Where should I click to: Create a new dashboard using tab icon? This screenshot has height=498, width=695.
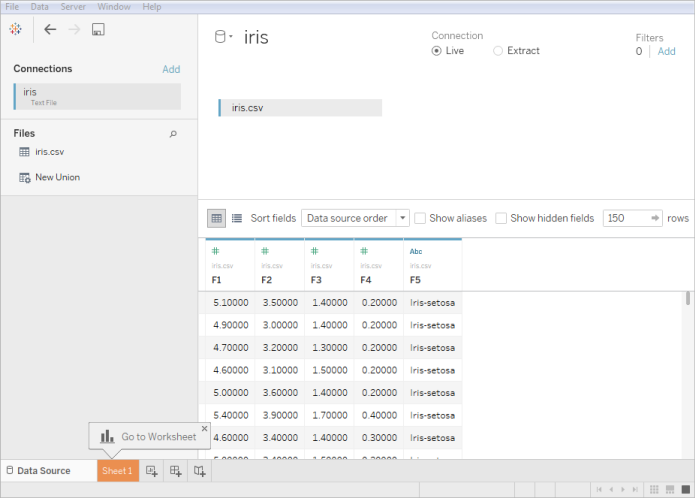(176, 471)
